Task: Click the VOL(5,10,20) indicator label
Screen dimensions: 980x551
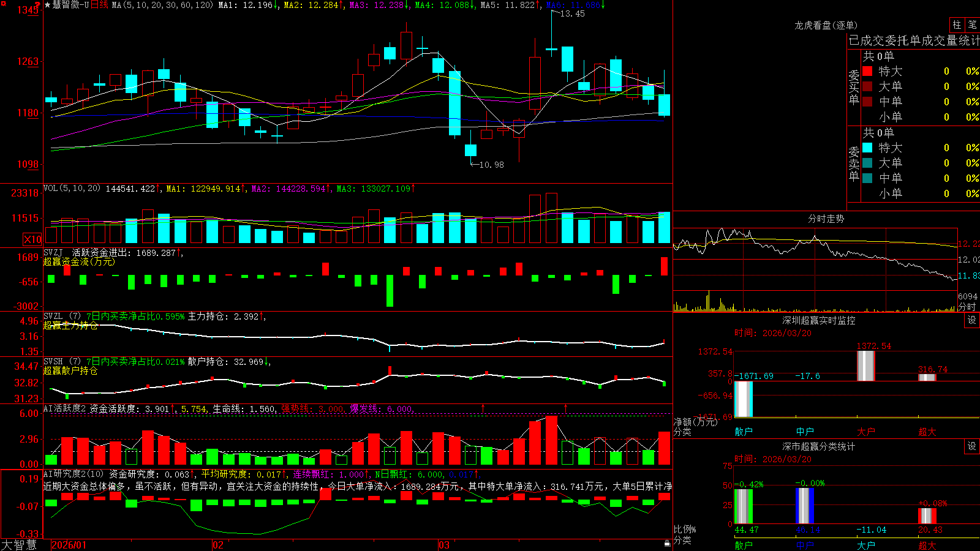Action: click(72, 189)
